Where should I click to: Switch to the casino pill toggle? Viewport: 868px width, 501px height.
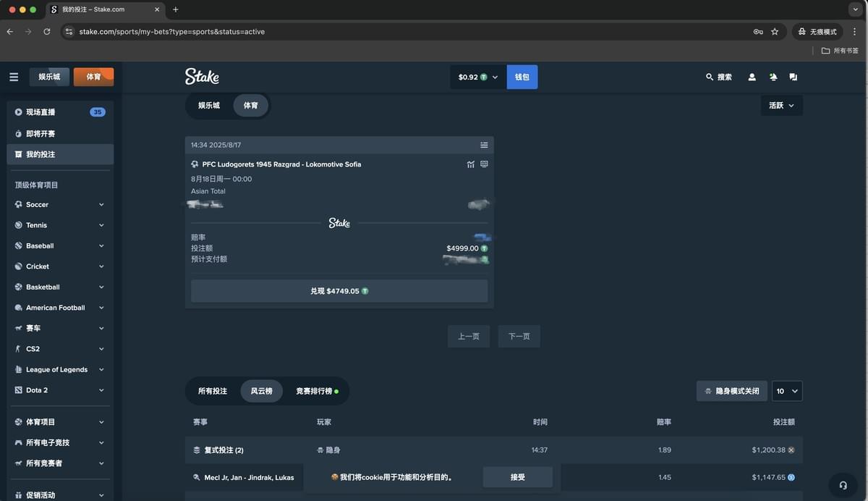(x=209, y=106)
